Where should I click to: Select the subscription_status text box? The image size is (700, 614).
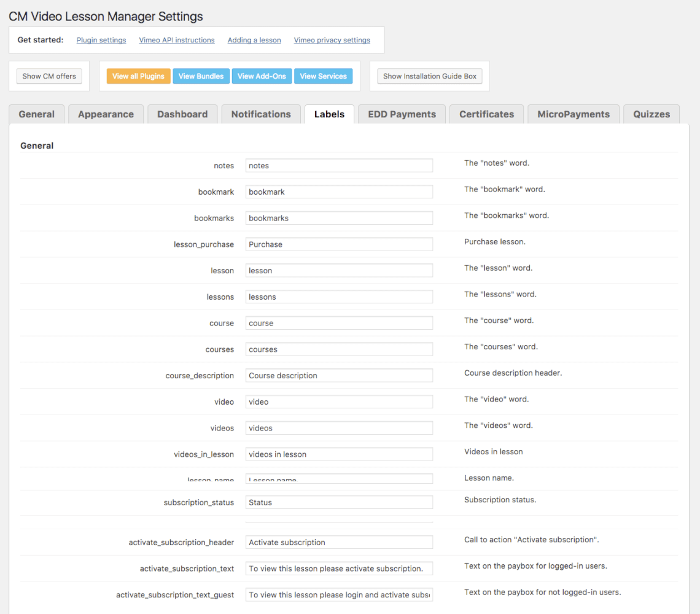coord(339,503)
